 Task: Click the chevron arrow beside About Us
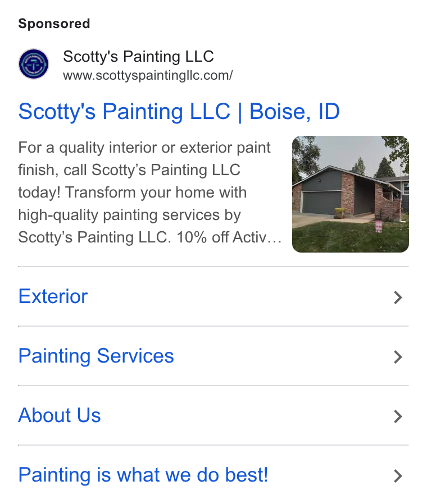point(398,416)
